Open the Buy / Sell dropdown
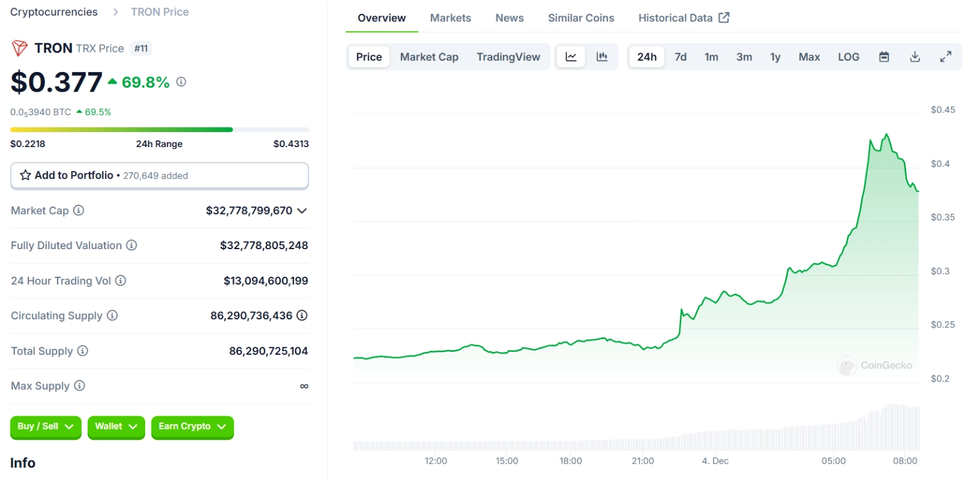This screenshot has width=980, height=482. click(x=46, y=427)
